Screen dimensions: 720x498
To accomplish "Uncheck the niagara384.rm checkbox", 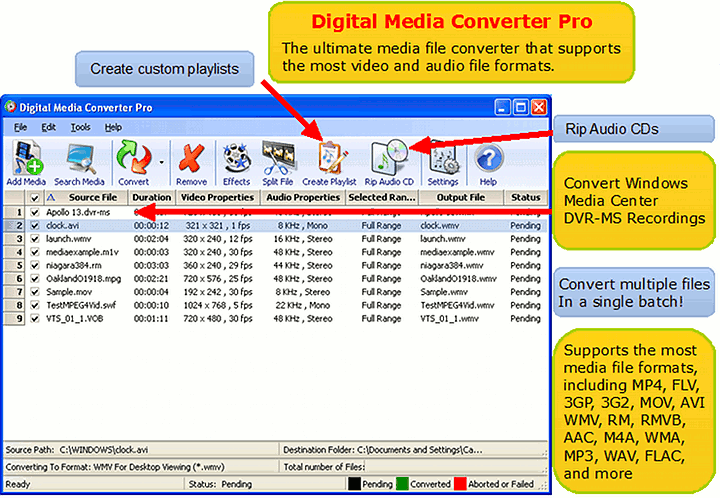I will click(x=34, y=265).
